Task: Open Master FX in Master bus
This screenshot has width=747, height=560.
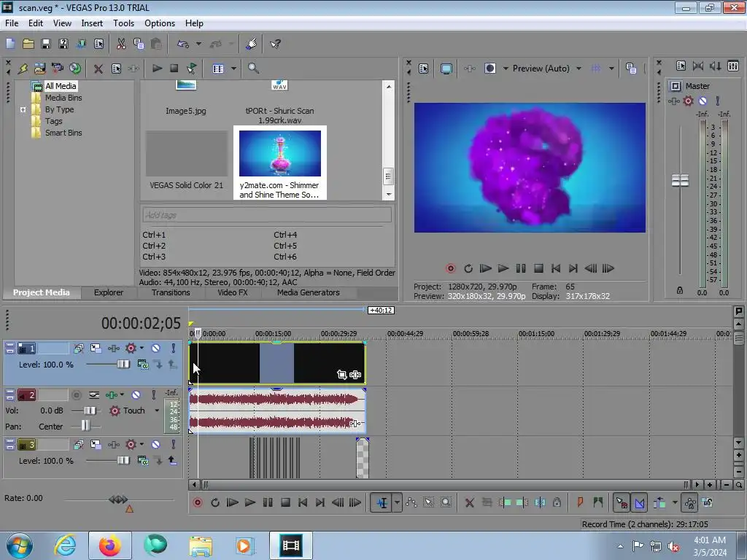Action: (x=673, y=101)
